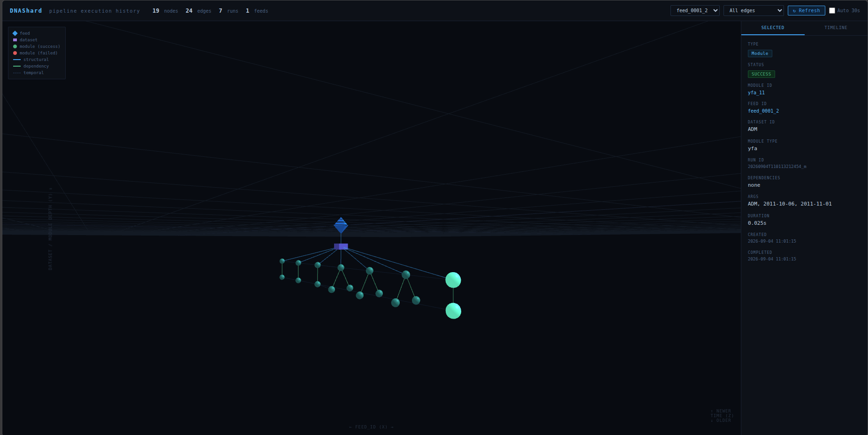
Task: Click the red module (failed) legend dot
Action: point(15,53)
